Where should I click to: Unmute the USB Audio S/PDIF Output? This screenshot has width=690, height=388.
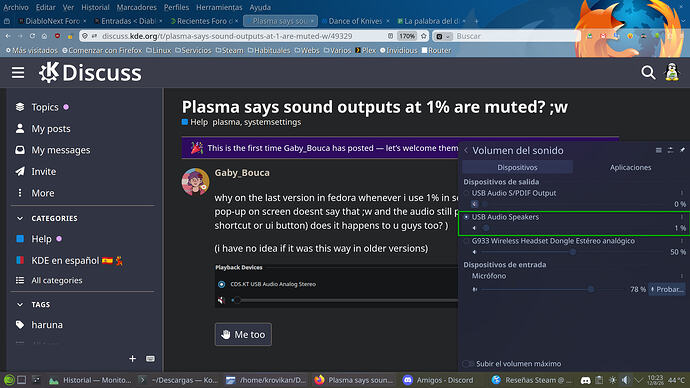point(474,204)
